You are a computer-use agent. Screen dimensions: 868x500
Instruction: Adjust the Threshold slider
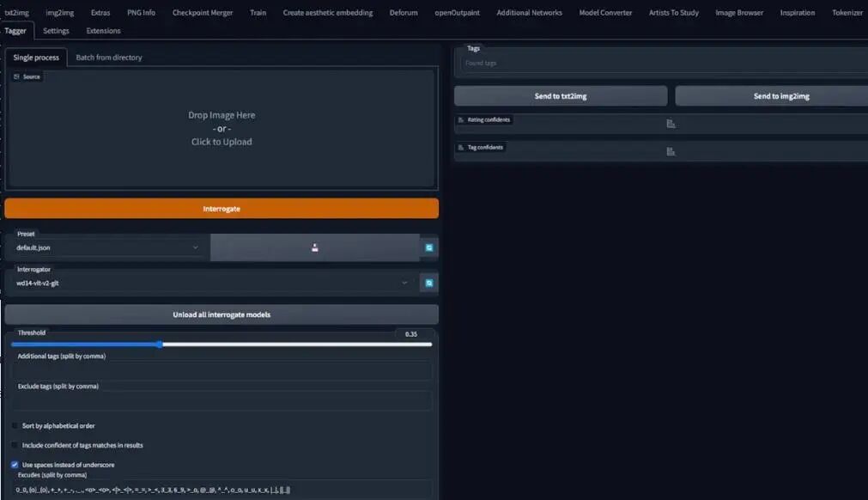tap(222, 345)
